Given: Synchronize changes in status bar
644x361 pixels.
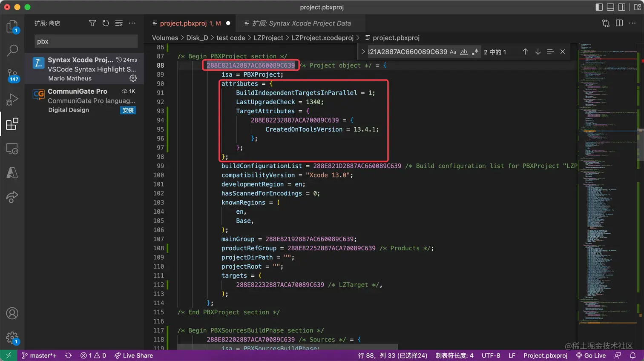Looking at the screenshot, I should (x=68, y=355).
